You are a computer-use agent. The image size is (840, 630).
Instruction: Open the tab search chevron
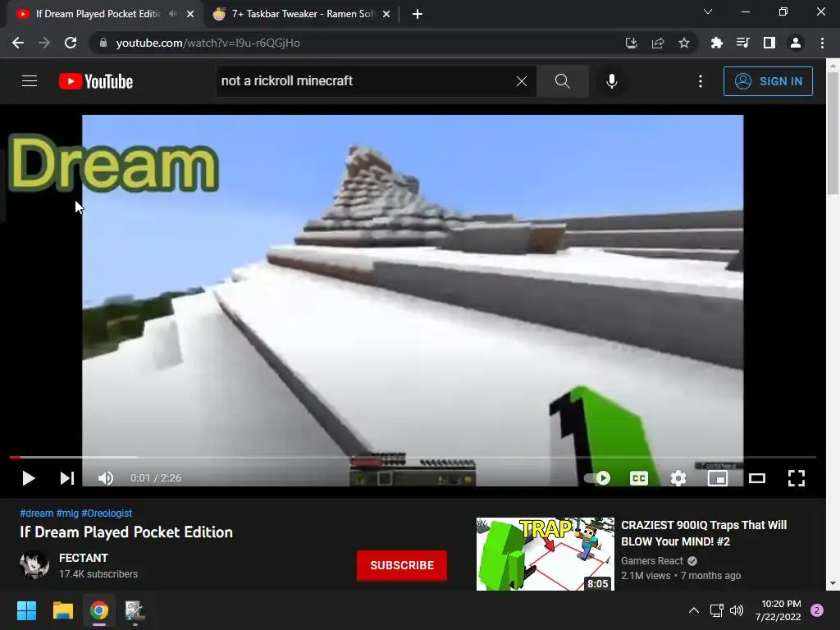[x=708, y=11]
